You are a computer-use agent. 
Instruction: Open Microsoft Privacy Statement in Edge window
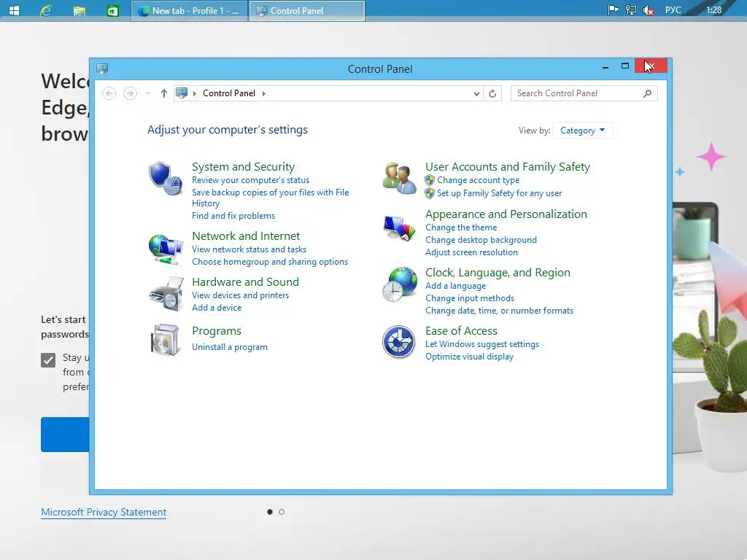[x=104, y=513]
